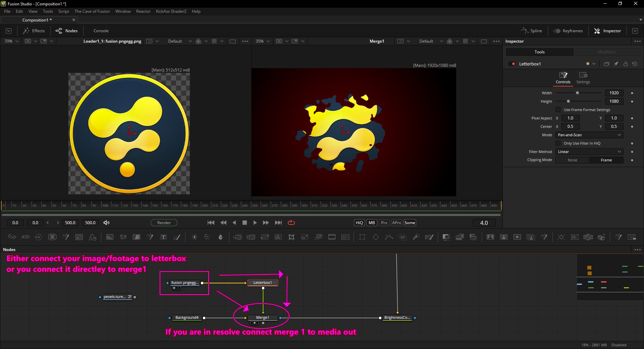
Task: Set Clipping Mode to Frame
Action: coord(606,160)
